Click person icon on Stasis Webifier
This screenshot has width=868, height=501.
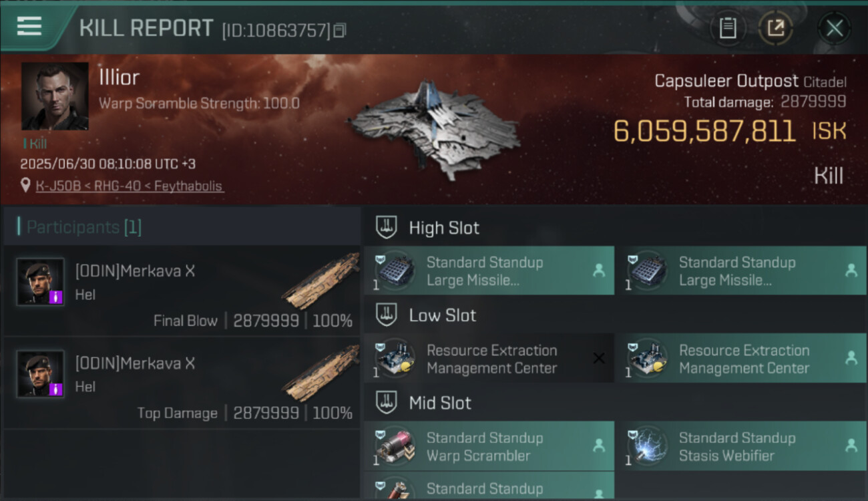(851, 446)
